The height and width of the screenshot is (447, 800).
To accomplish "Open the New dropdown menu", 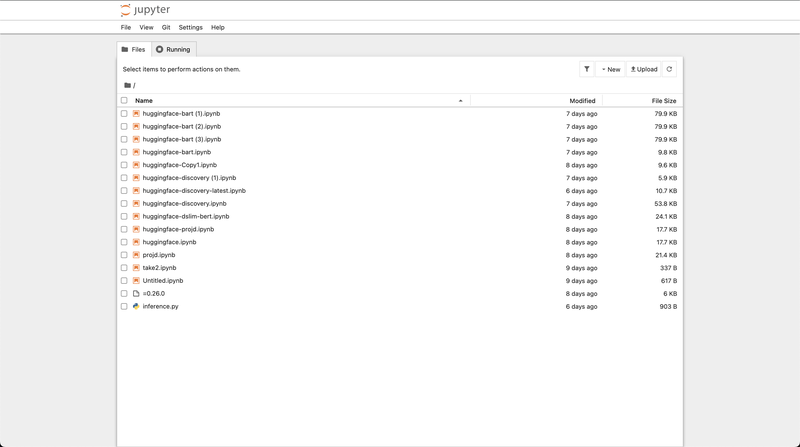I will pos(610,69).
